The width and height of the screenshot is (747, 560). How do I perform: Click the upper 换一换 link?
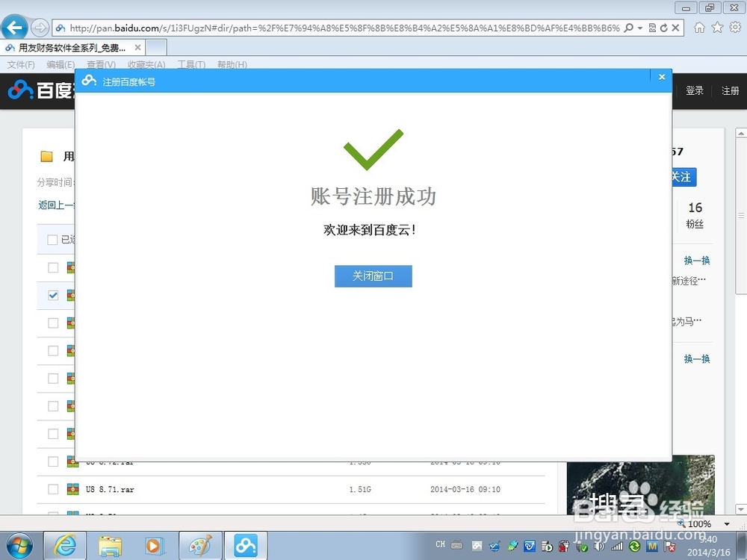click(x=696, y=261)
